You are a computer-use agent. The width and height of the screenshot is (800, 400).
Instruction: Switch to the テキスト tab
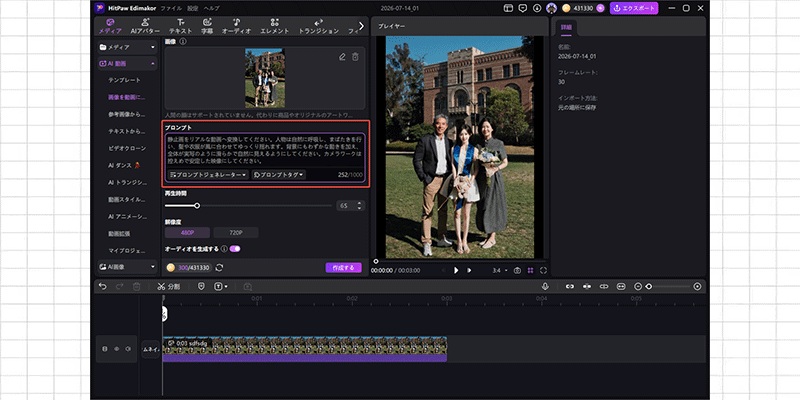click(x=181, y=26)
